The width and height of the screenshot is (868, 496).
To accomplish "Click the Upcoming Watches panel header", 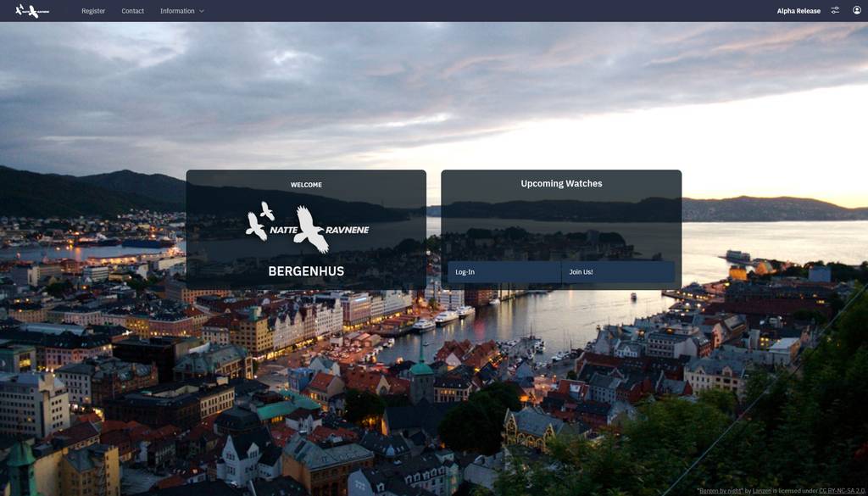I will click(x=561, y=183).
